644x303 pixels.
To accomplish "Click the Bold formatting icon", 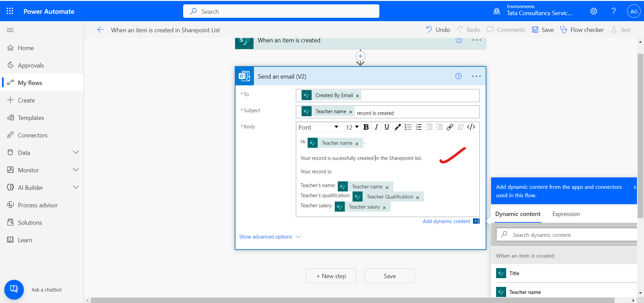I will [366, 127].
